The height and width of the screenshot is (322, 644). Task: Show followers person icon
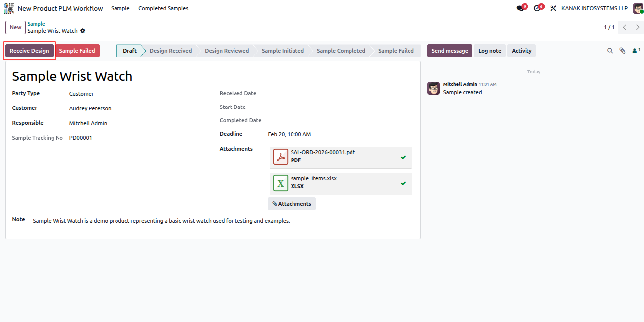(636, 51)
